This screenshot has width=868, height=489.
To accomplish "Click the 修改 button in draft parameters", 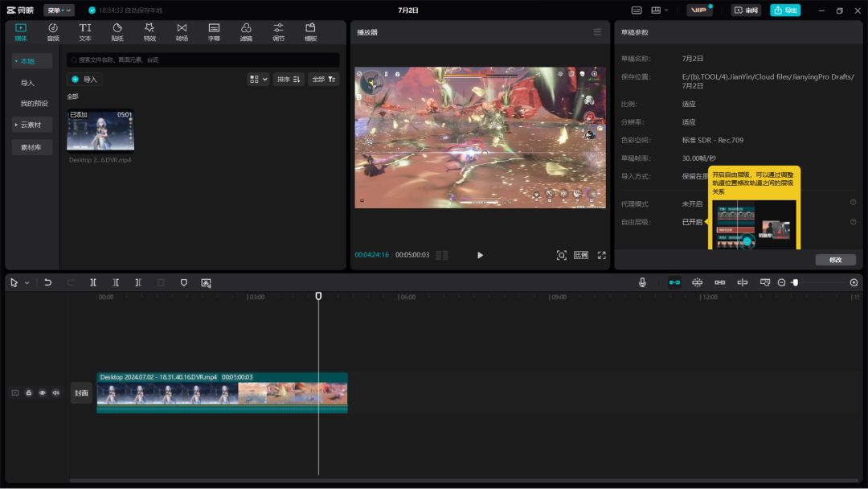I will point(835,260).
